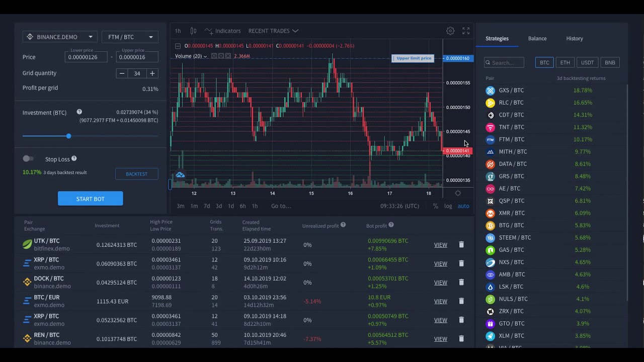Open Unrealized profit help icon
The image size is (644, 362).
pyautogui.click(x=343, y=225)
